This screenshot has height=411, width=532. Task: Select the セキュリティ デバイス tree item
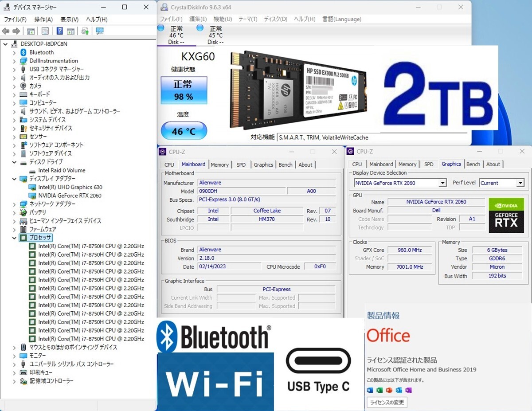[51, 128]
